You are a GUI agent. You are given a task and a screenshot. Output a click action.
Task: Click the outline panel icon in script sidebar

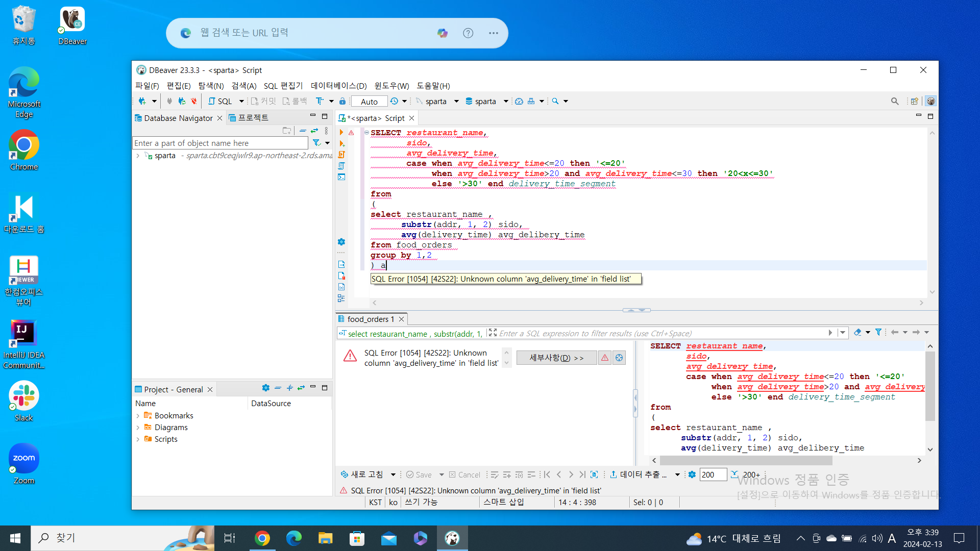click(x=341, y=298)
